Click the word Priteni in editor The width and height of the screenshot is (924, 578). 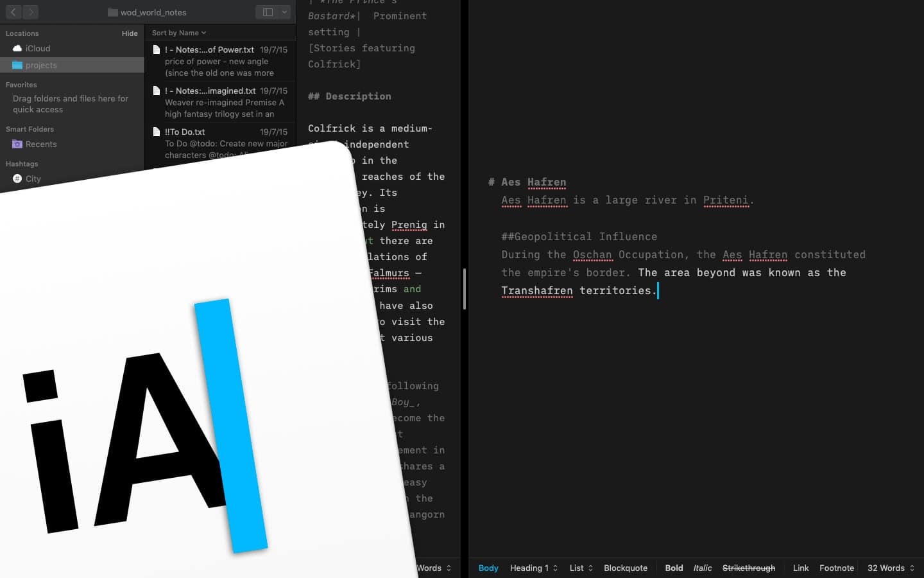(x=726, y=200)
